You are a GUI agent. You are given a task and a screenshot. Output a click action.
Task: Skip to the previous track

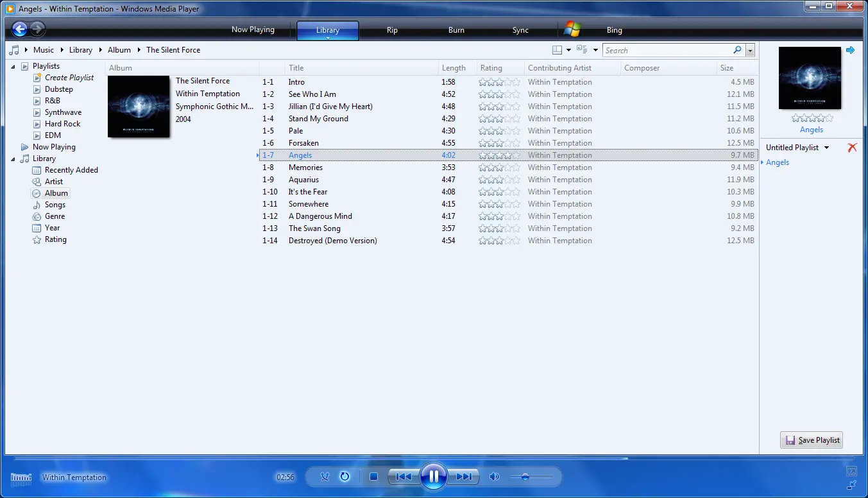point(404,477)
